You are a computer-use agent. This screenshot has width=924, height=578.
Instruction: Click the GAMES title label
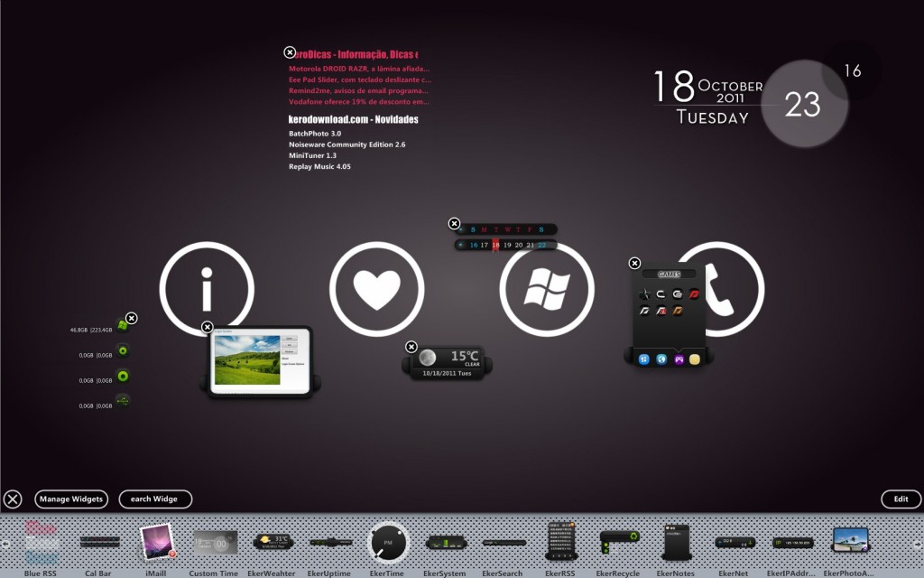click(669, 275)
